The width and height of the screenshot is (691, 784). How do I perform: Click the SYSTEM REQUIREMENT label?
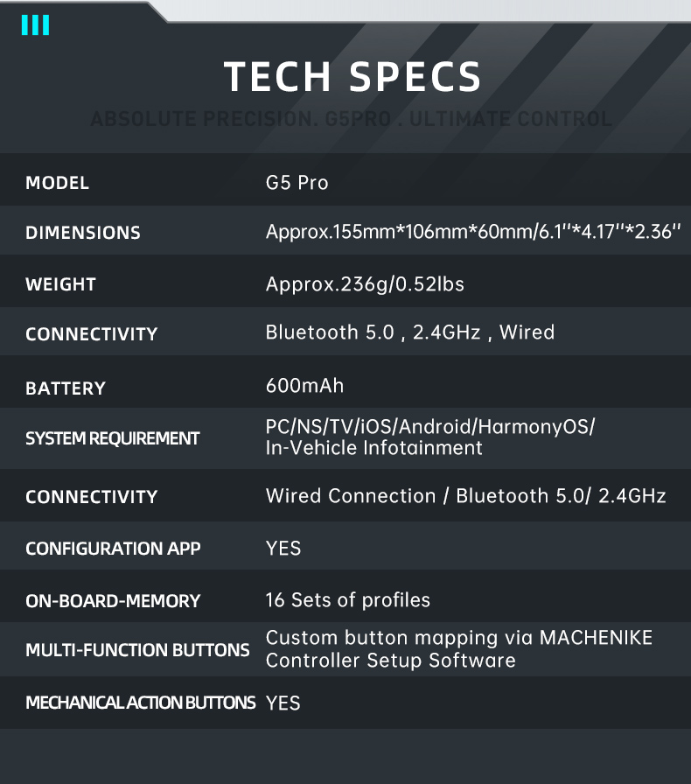[113, 438]
